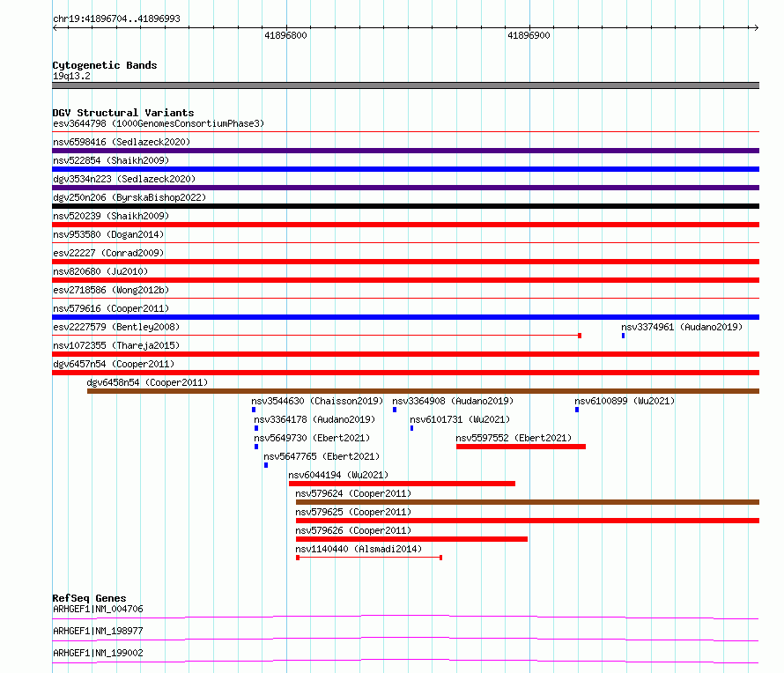Click the RefSeq Genes track title
This screenshot has height=673, width=784.
coord(89,598)
